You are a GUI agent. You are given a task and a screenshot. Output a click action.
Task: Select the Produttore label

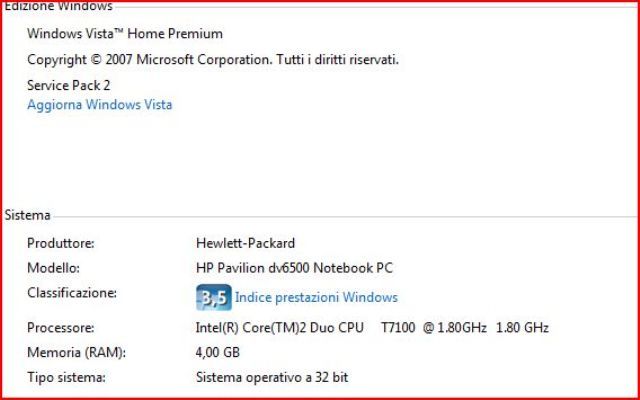(x=61, y=243)
